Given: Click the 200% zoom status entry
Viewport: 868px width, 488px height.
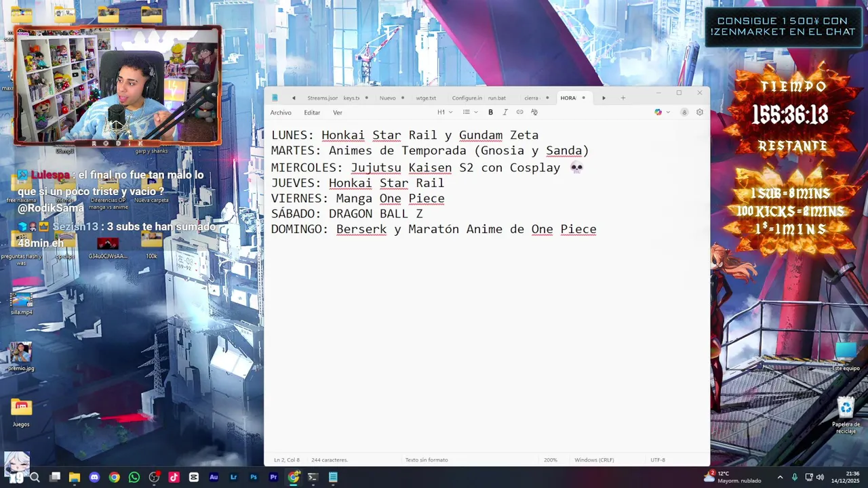Looking at the screenshot, I should click(551, 460).
